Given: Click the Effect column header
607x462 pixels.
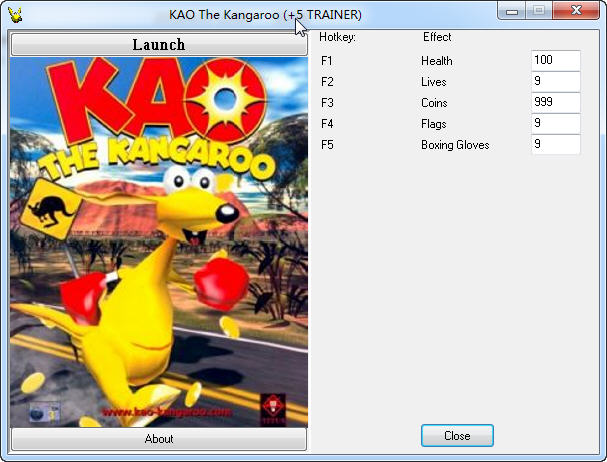Looking at the screenshot, I should (437, 37).
